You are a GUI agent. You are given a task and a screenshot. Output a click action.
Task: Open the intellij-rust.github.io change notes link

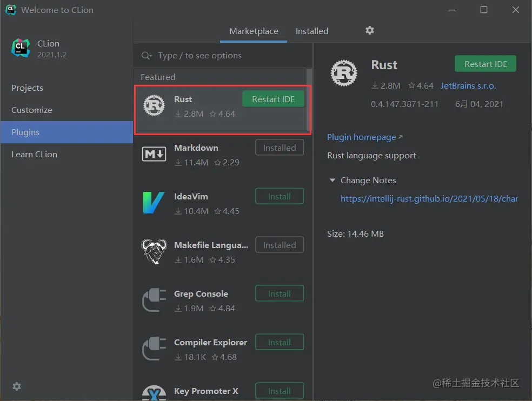[429, 198]
